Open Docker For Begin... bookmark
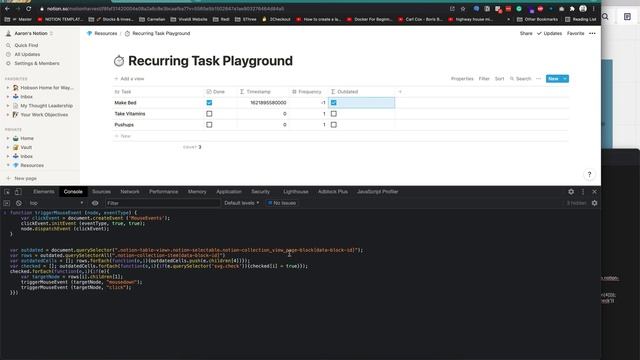The width and height of the screenshot is (640, 360). (x=370, y=19)
